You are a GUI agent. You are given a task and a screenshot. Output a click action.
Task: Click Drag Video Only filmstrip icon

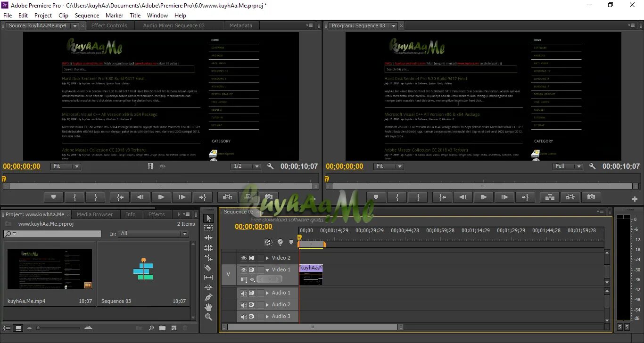pos(151,166)
